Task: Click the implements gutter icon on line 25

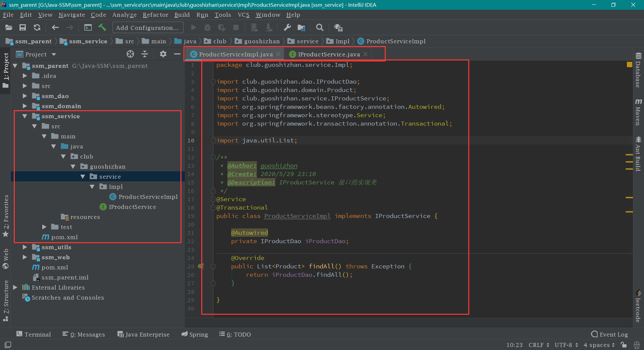Action: tap(201, 266)
